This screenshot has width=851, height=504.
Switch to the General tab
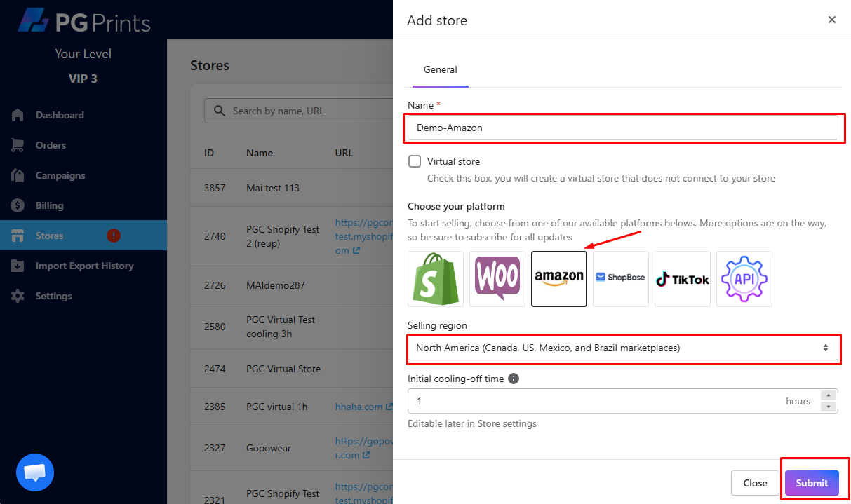[x=441, y=70]
